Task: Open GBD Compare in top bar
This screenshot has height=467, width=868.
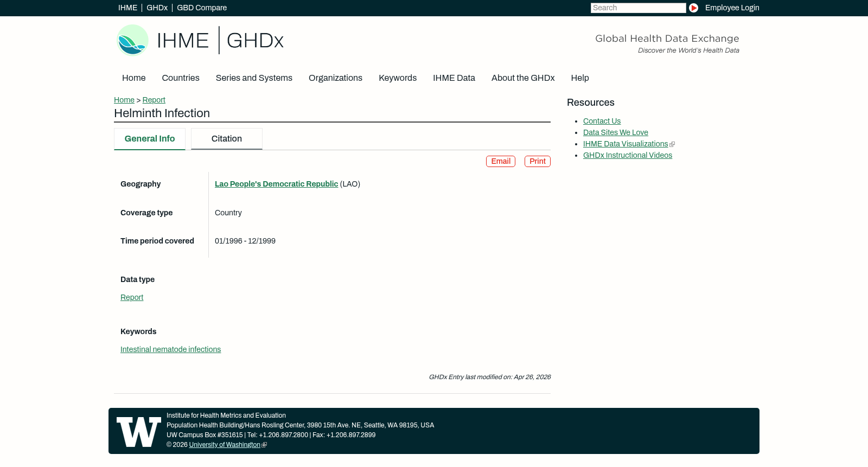Action: point(202,8)
